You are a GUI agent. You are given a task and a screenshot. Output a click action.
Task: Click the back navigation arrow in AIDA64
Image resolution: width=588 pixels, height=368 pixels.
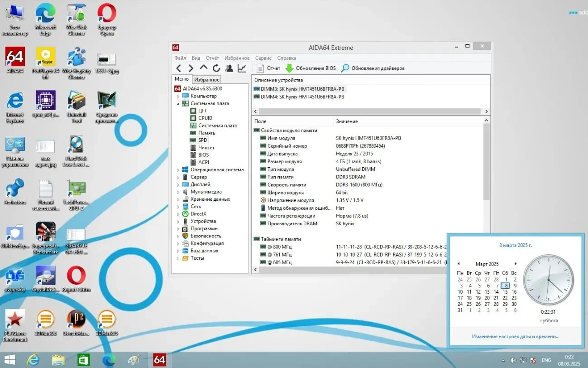179,68
